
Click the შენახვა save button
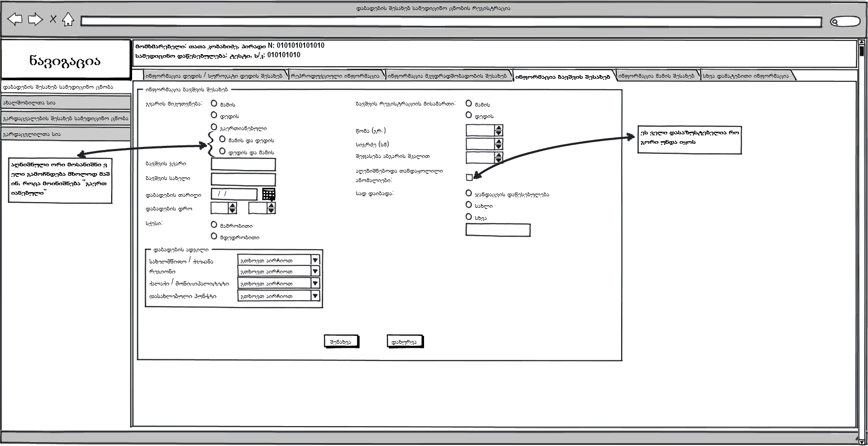tap(341, 342)
